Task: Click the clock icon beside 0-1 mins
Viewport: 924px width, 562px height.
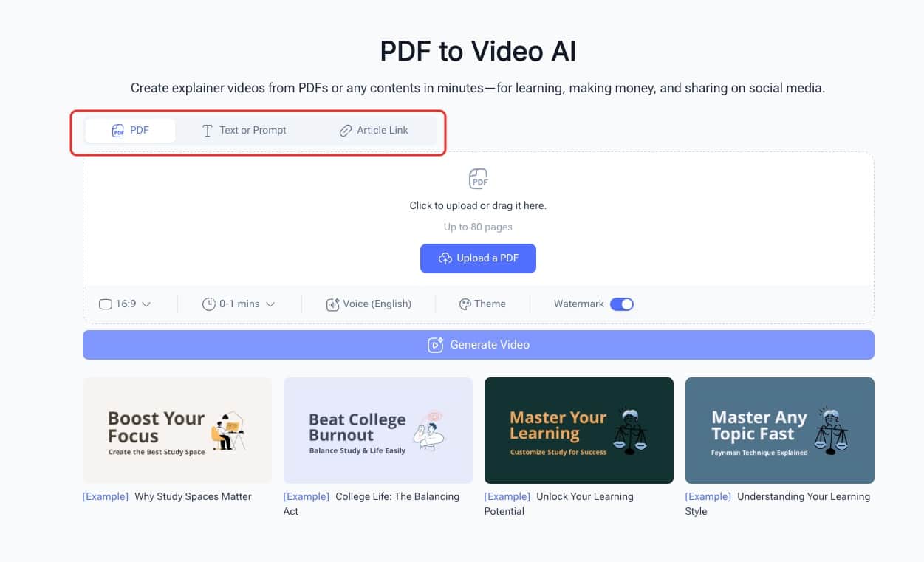Action: coord(208,304)
